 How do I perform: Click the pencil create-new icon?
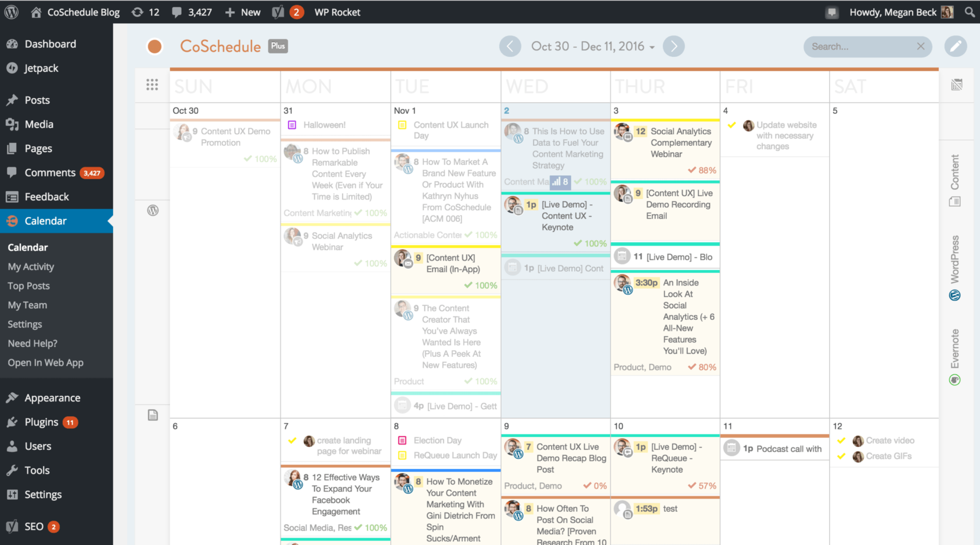[956, 46]
